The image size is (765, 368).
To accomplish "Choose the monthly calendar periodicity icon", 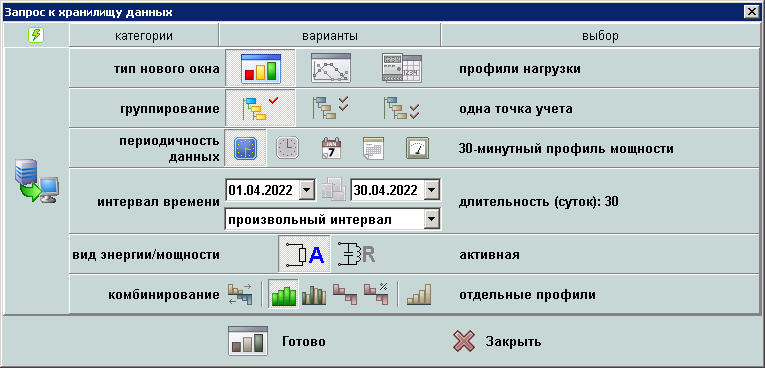I will 374,148.
